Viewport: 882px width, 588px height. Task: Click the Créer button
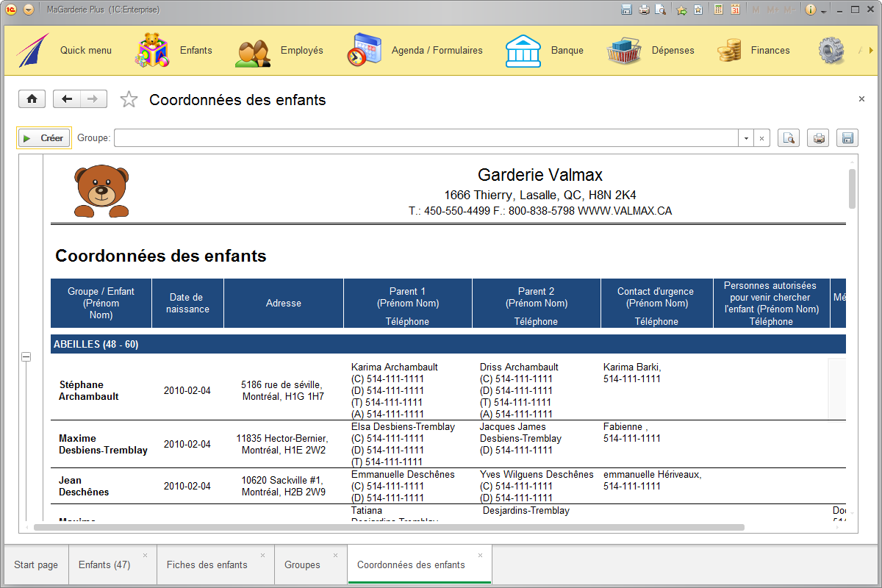tap(43, 137)
